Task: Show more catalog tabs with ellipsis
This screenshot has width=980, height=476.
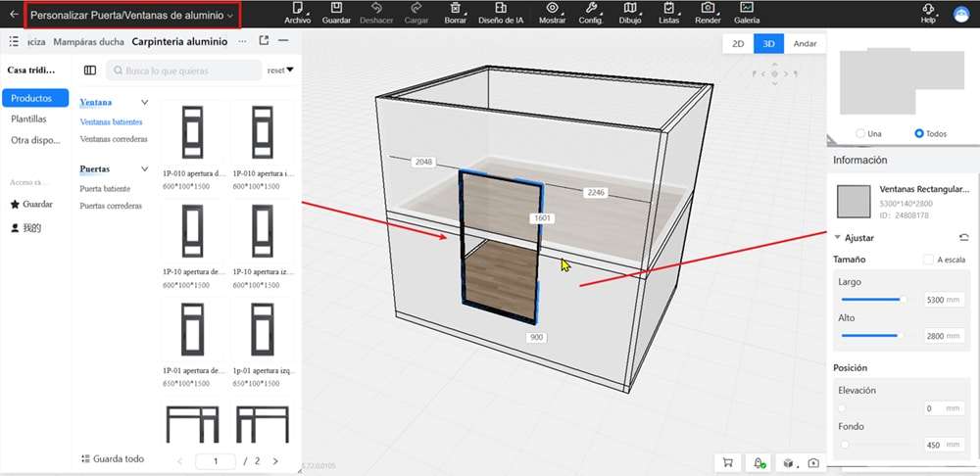Action: coord(242,41)
